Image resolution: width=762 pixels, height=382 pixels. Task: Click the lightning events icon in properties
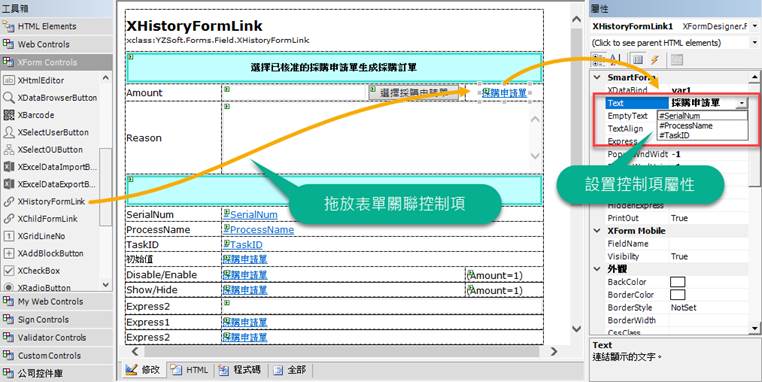655,59
